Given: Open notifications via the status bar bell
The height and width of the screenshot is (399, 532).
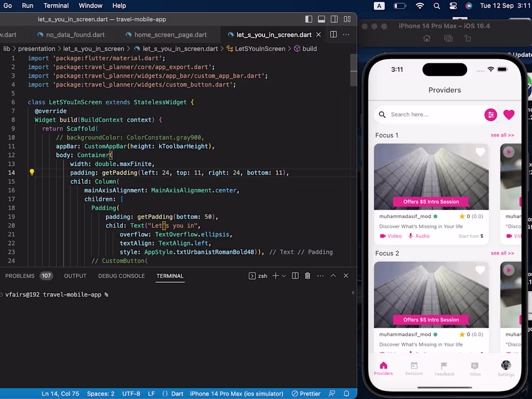Looking at the screenshot, I should coord(346,394).
